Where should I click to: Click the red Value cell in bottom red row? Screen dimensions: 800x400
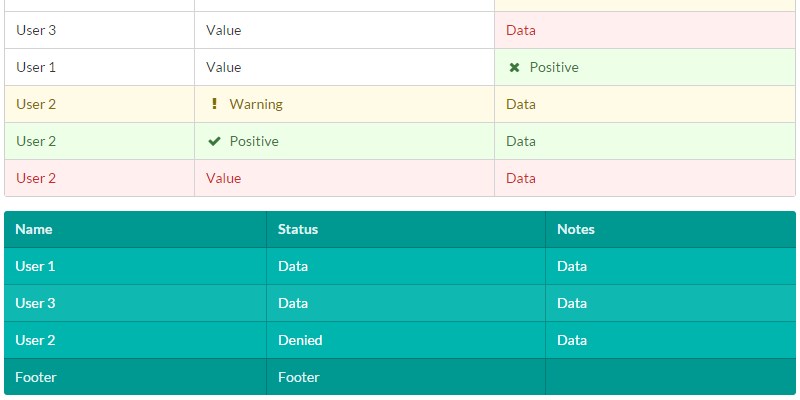224,178
